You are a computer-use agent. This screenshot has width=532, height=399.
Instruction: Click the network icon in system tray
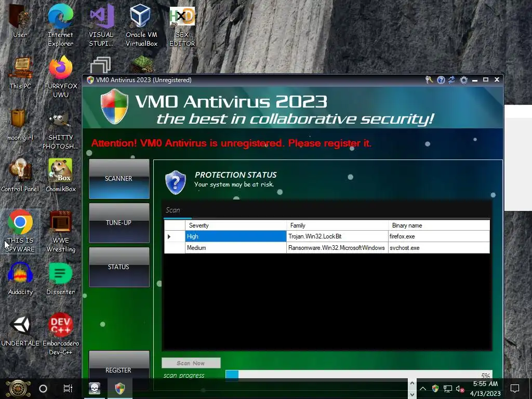coord(447,389)
